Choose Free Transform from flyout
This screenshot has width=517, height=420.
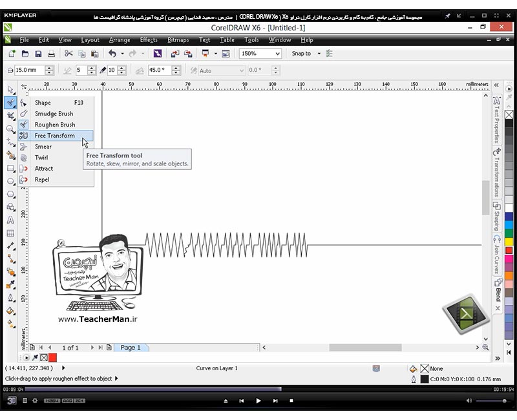[x=56, y=136]
